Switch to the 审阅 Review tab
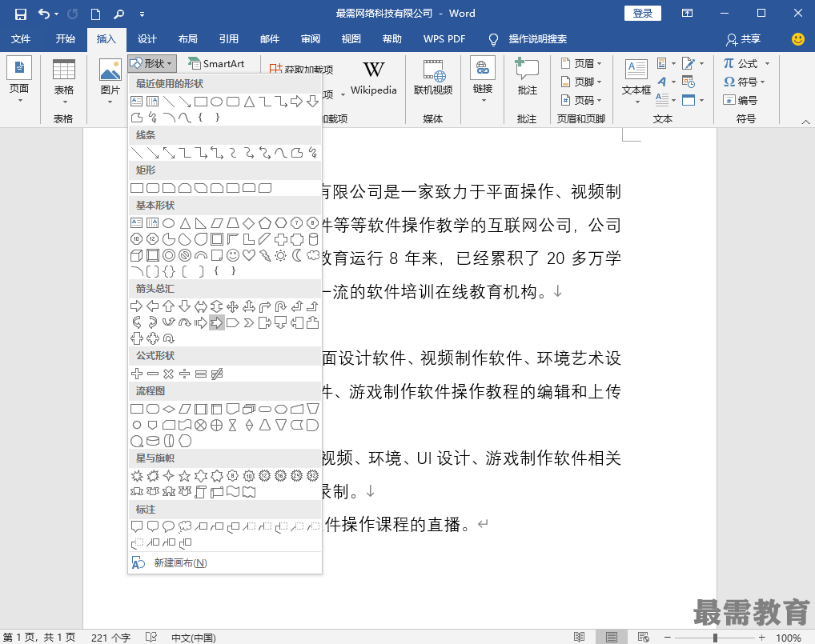The width and height of the screenshot is (815, 644). 311,39
